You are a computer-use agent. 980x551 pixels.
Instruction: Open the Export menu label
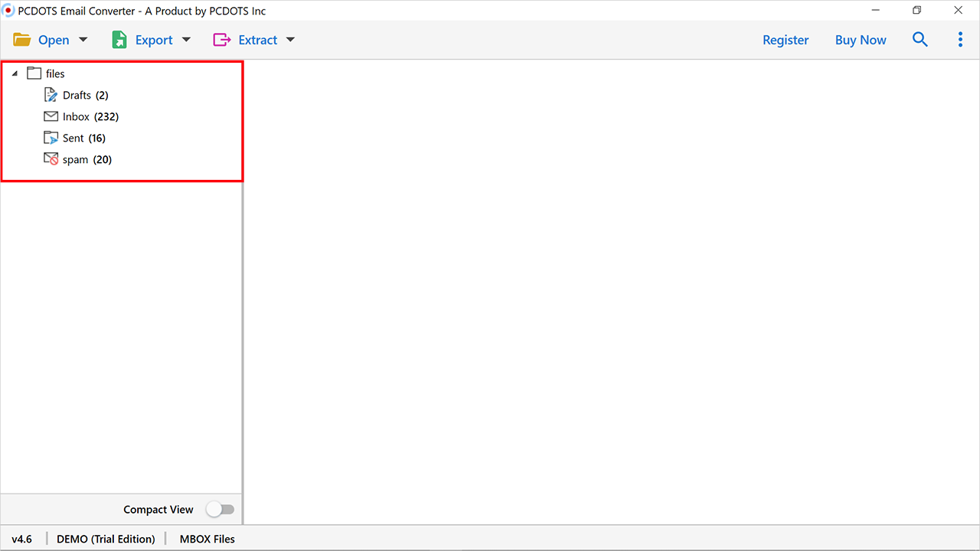coord(154,40)
